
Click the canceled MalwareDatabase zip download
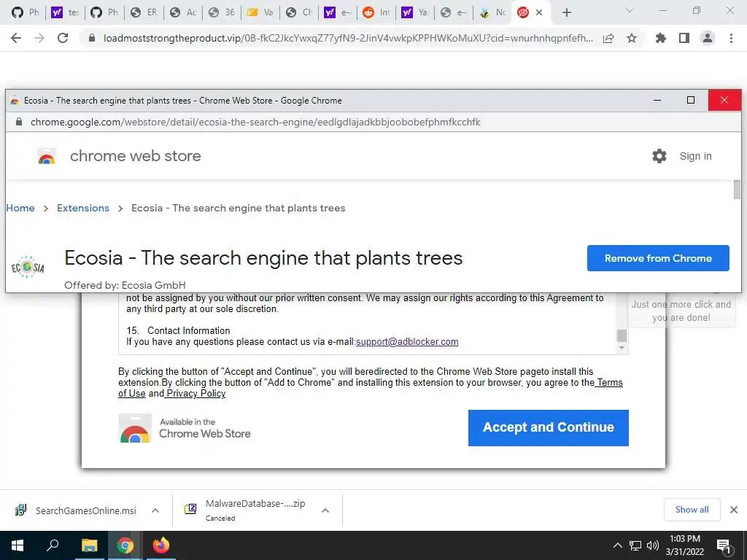click(x=245, y=510)
